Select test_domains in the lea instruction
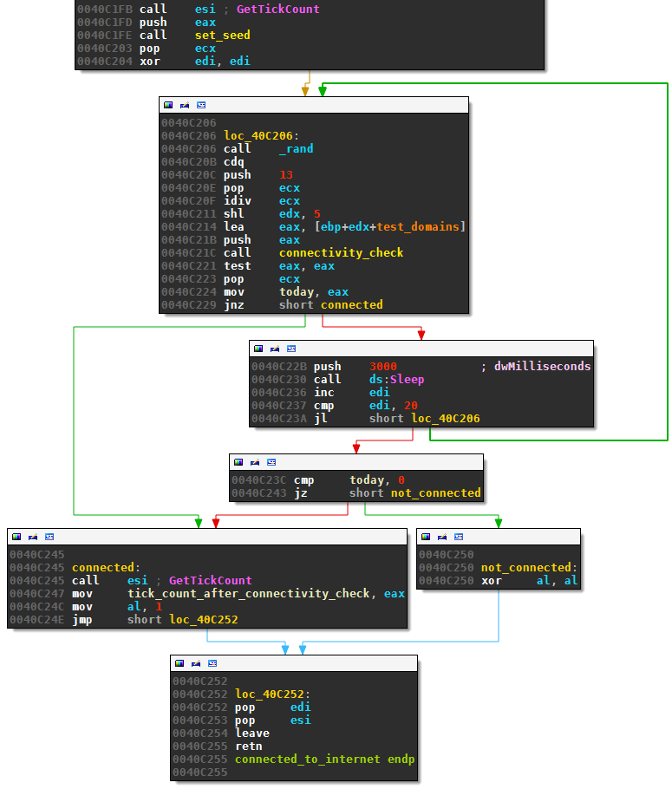The height and width of the screenshot is (789, 672). pyautogui.click(x=418, y=227)
